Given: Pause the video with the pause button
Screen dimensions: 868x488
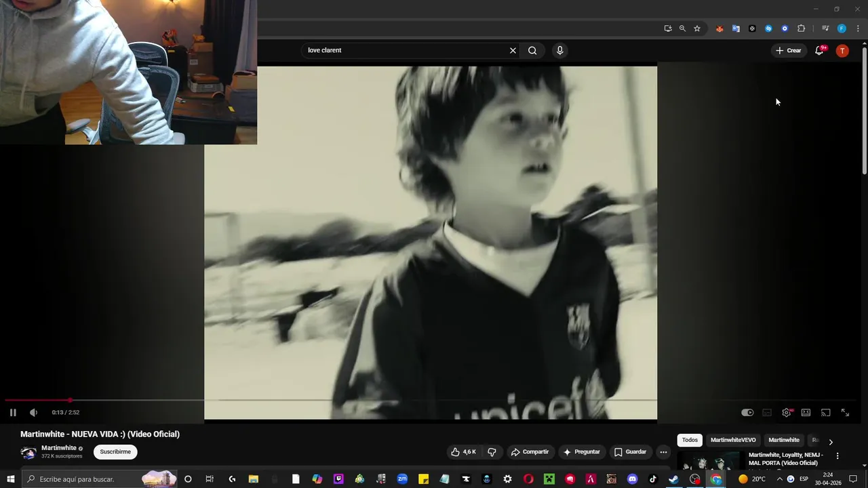Looking at the screenshot, I should point(13,412).
